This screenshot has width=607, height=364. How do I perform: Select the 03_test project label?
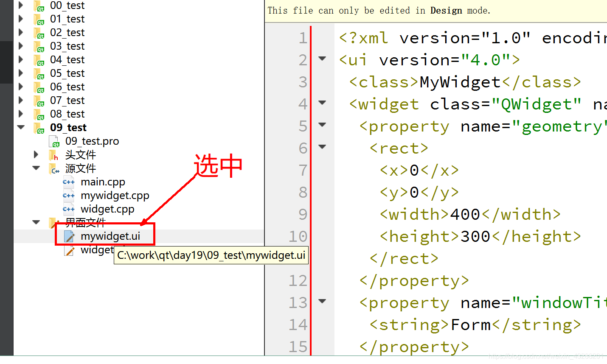(67, 46)
